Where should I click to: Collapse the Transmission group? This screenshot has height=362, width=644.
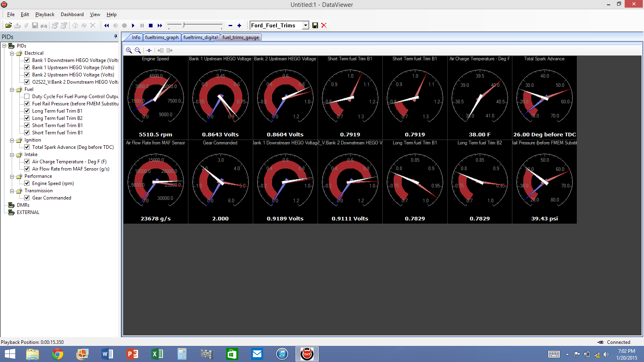[x=12, y=191]
